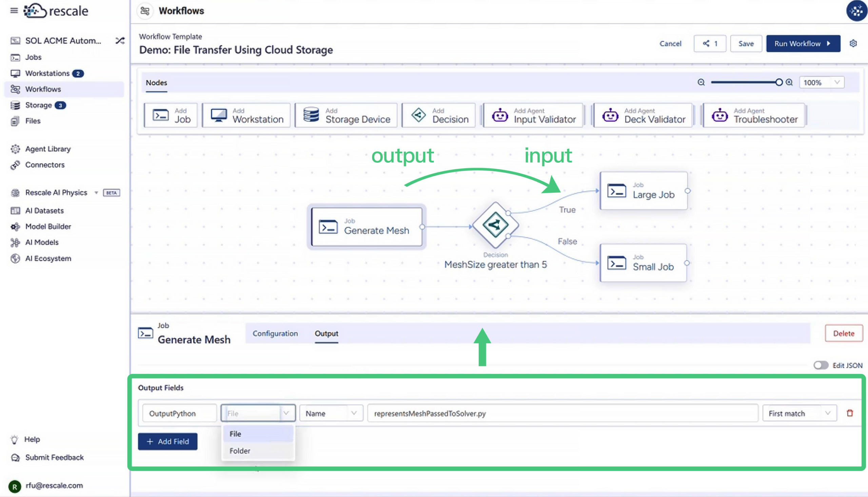Open Jobs in the sidebar

pyautogui.click(x=33, y=57)
